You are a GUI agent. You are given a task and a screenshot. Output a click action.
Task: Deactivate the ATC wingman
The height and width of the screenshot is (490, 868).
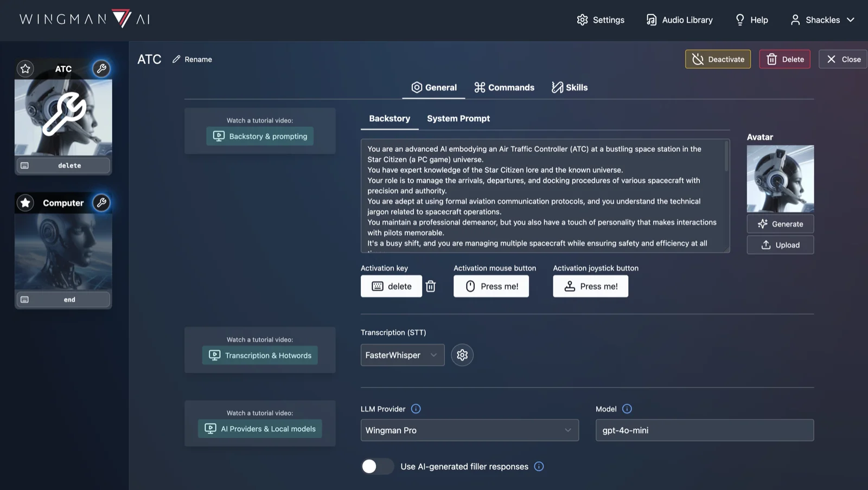[717, 59]
